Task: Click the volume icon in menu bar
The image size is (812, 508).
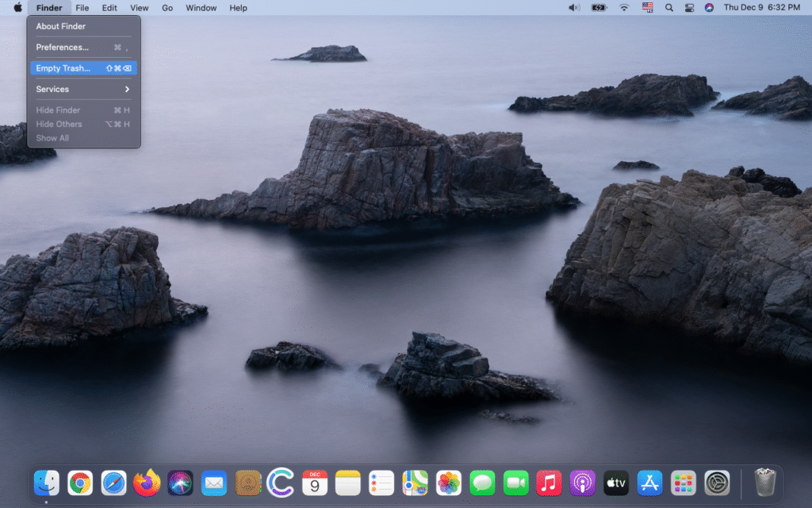Action: pyautogui.click(x=574, y=8)
